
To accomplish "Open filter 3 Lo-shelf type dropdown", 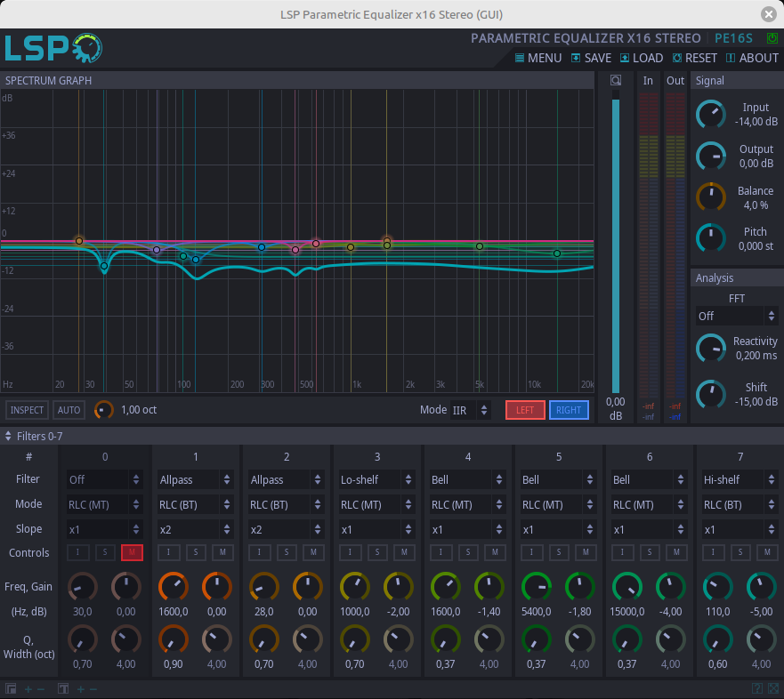I will (x=377, y=479).
